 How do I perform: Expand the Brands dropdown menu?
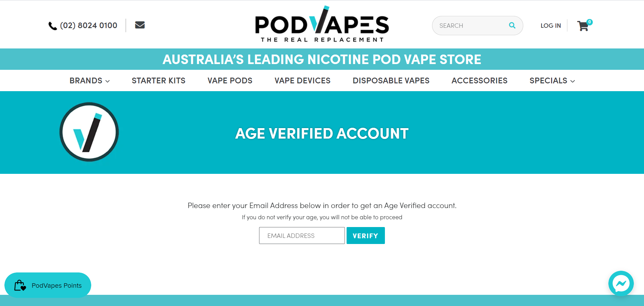[90, 81]
